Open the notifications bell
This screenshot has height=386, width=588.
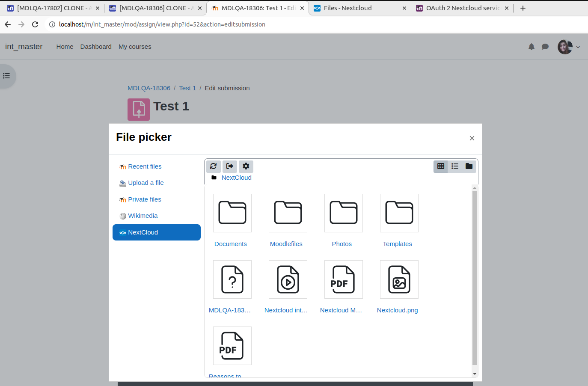[x=532, y=47]
